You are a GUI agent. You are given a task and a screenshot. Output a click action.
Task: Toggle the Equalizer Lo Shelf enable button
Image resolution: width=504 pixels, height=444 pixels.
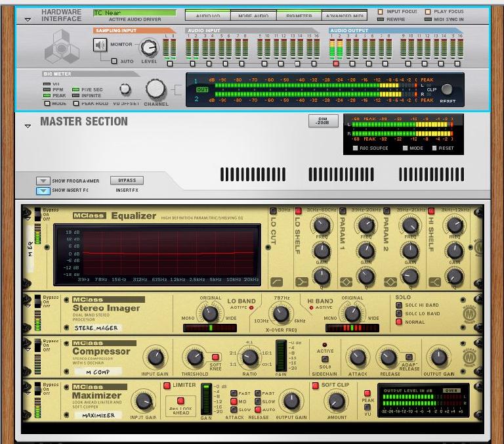pos(298,211)
